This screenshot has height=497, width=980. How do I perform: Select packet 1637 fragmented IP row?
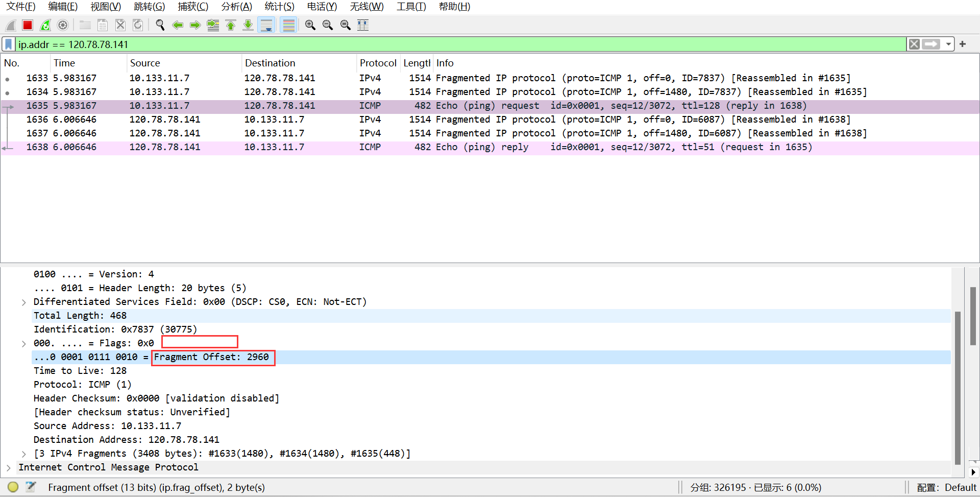(490, 133)
